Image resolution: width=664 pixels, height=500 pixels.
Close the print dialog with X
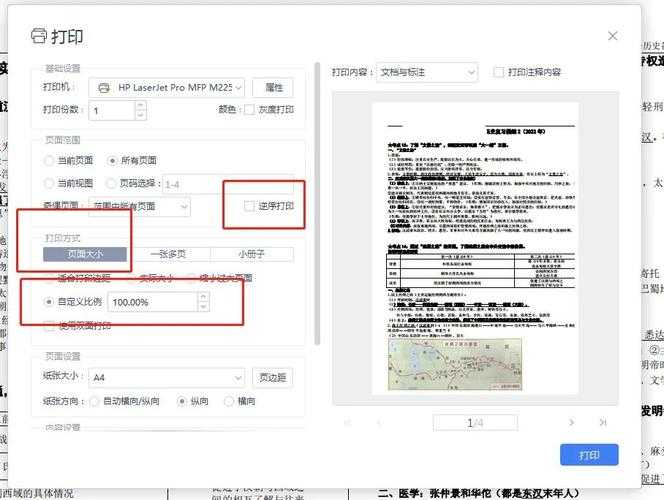[x=612, y=36]
